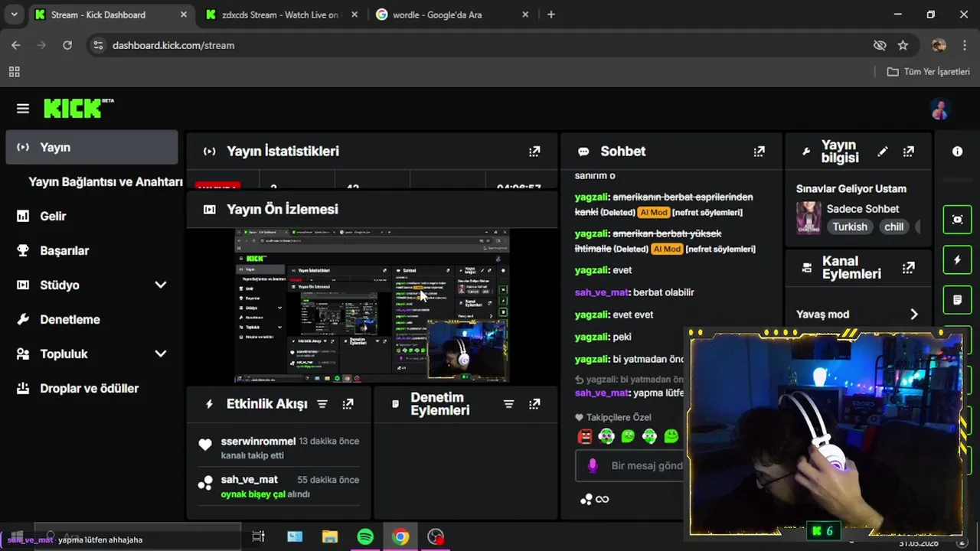Screen dimensions: 980x551
Task: Click the 'Takipçilere Özel' label
Action: (x=619, y=418)
